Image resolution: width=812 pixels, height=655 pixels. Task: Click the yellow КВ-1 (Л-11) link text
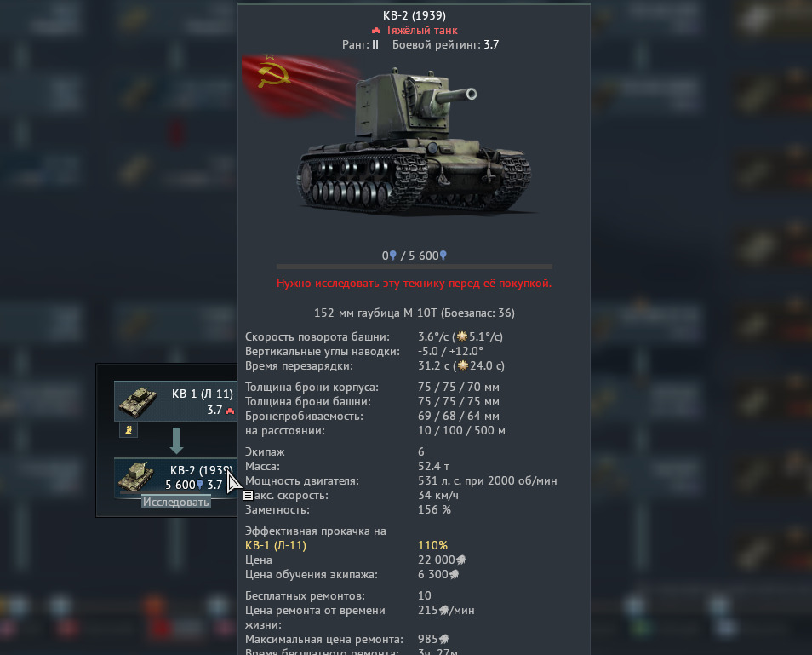click(276, 545)
